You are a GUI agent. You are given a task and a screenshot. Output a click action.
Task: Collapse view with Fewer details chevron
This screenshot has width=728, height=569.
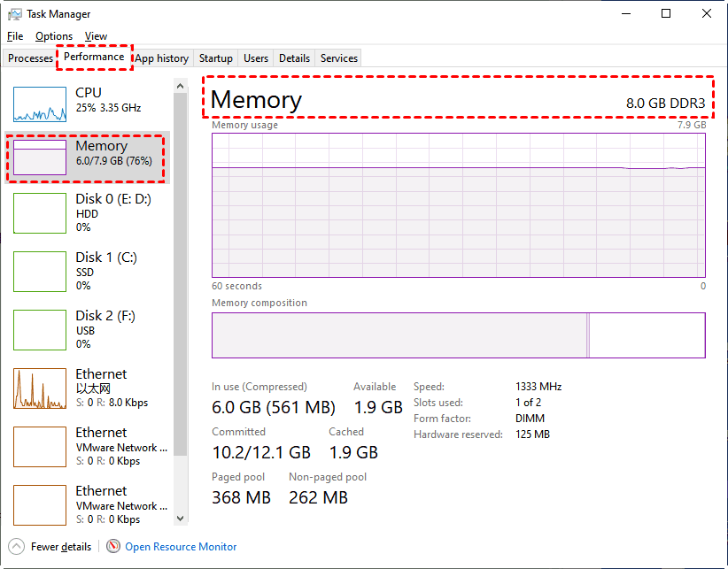pyautogui.click(x=17, y=546)
